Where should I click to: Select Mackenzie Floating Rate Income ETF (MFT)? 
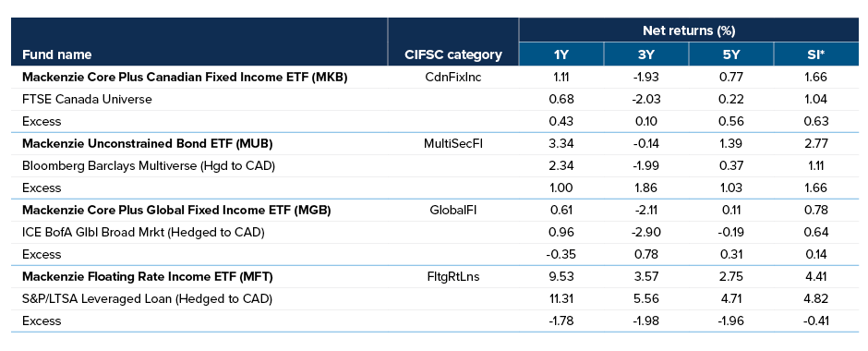(148, 277)
